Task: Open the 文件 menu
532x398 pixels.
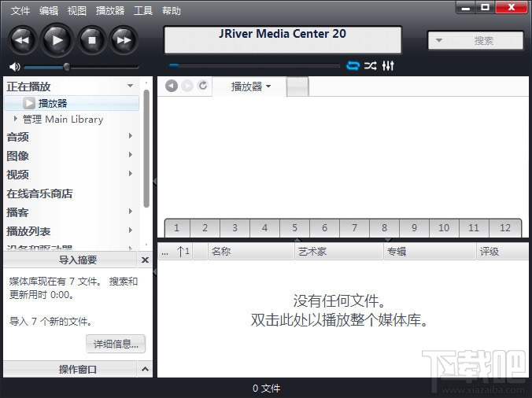Action: click(20, 11)
